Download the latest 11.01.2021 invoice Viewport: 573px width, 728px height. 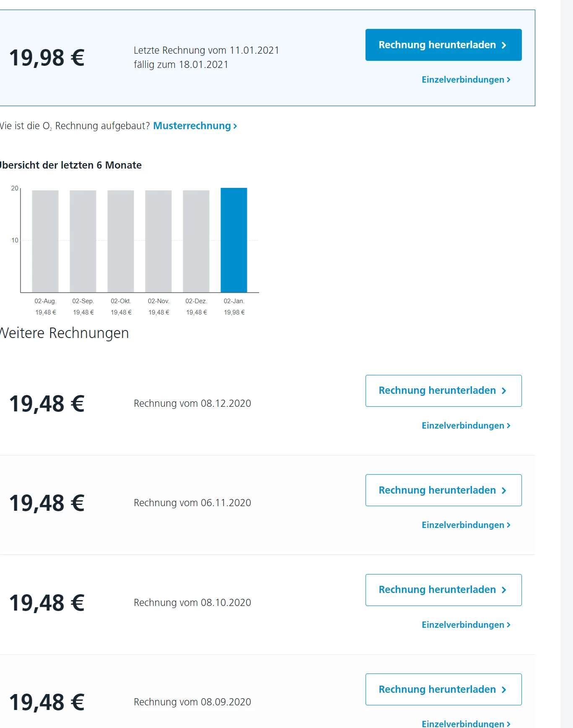pos(443,45)
